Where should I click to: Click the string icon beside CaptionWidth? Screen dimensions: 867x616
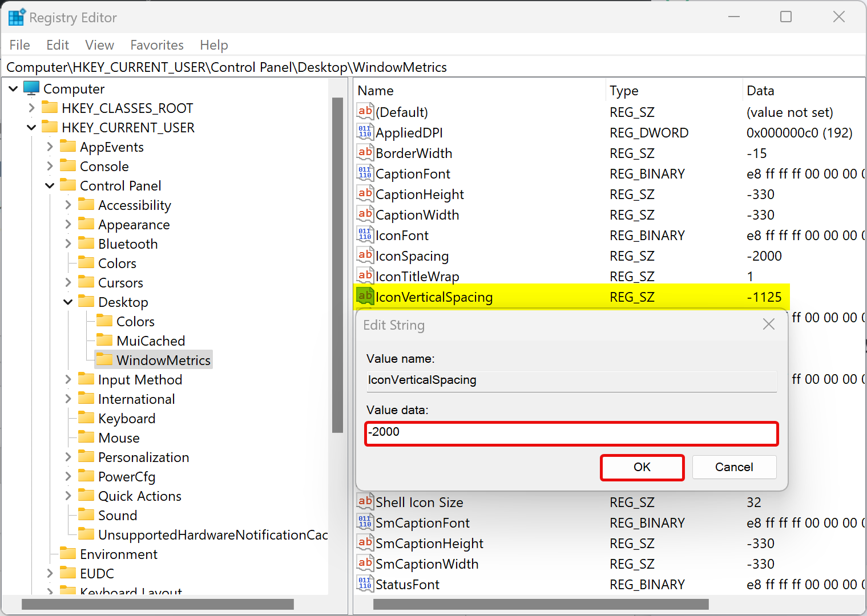point(365,214)
